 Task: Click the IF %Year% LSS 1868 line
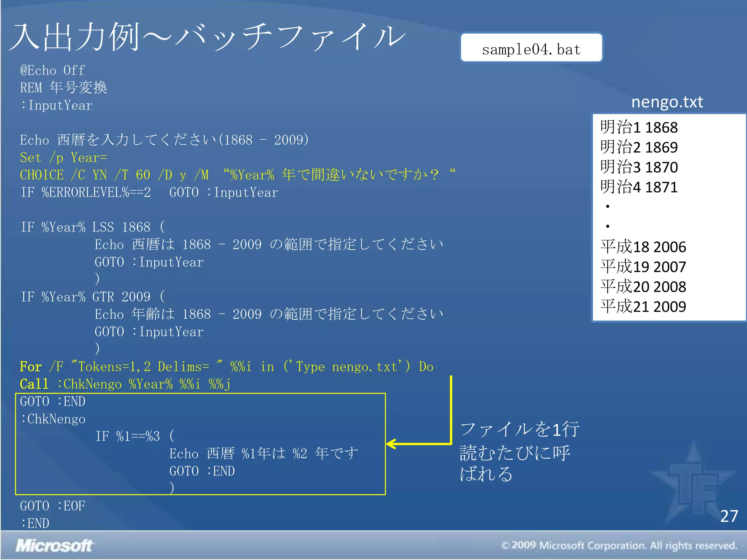coord(93,227)
